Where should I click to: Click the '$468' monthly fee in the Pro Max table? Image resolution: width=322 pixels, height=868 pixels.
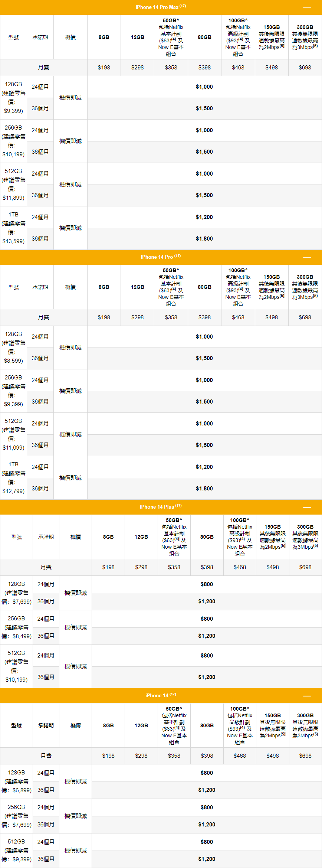coord(238,68)
